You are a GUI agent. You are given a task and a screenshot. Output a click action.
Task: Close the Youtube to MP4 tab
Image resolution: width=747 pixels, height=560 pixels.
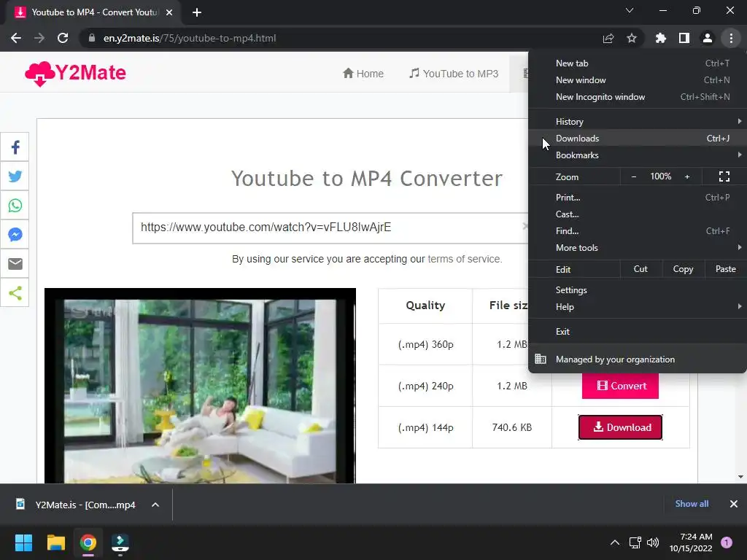pos(169,12)
